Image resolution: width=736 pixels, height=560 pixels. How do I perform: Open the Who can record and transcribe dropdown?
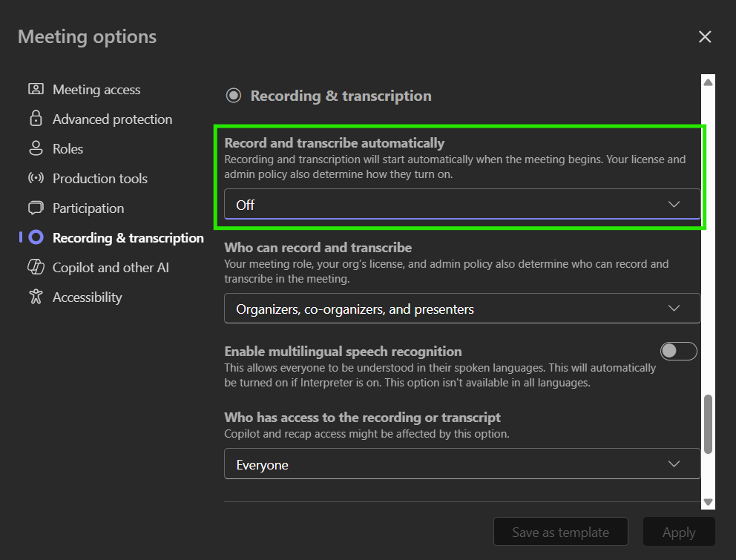[462, 309]
